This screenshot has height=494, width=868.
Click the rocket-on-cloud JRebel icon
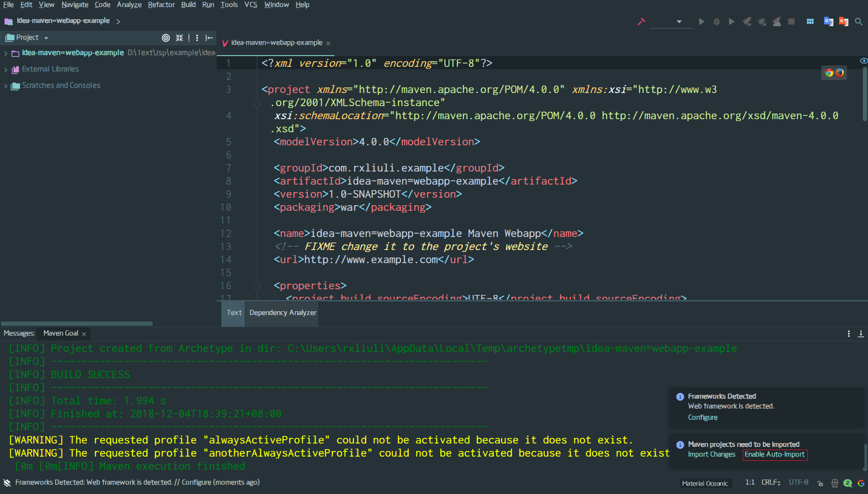tap(777, 21)
